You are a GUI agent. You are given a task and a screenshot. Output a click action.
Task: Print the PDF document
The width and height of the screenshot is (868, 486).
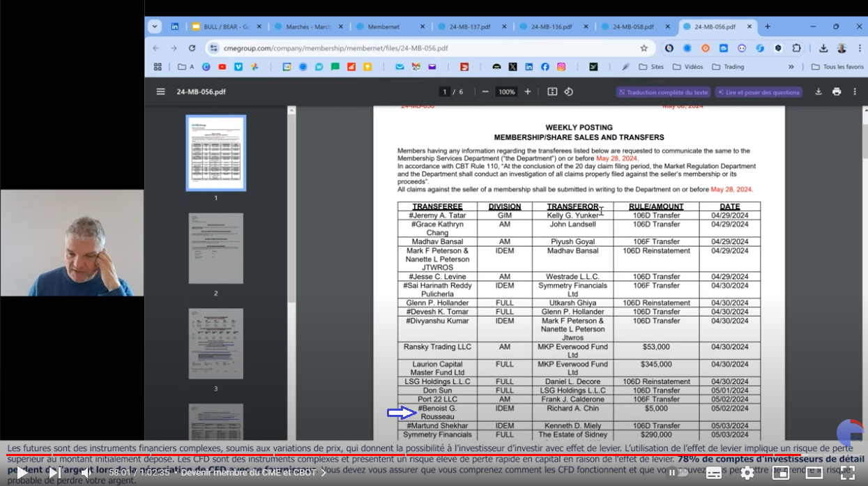click(x=837, y=91)
